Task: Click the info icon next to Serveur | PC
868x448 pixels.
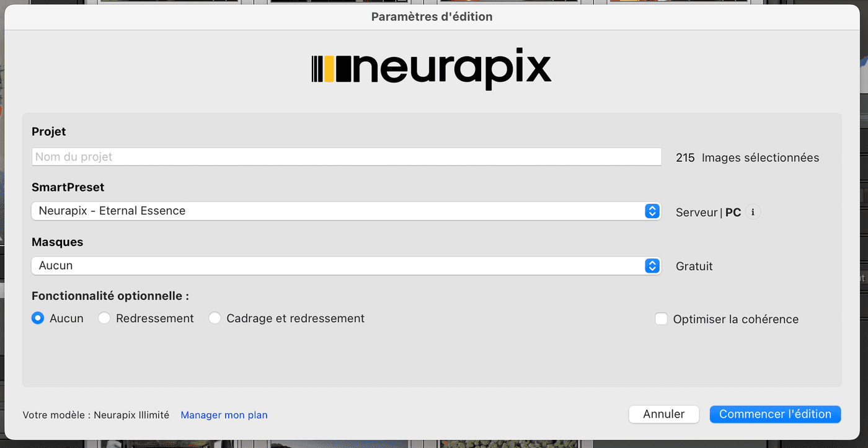Action: point(753,212)
